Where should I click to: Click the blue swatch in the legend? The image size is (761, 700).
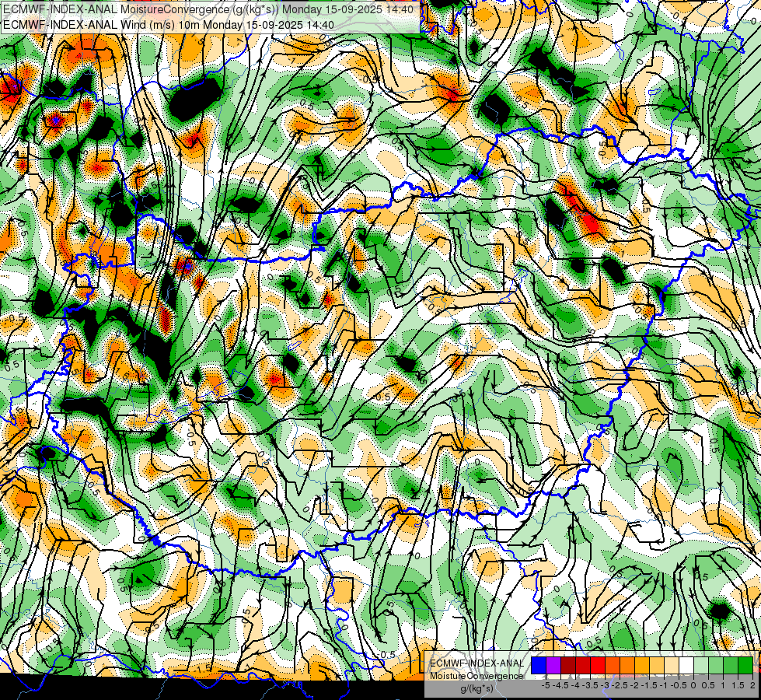tap(539, 665)
